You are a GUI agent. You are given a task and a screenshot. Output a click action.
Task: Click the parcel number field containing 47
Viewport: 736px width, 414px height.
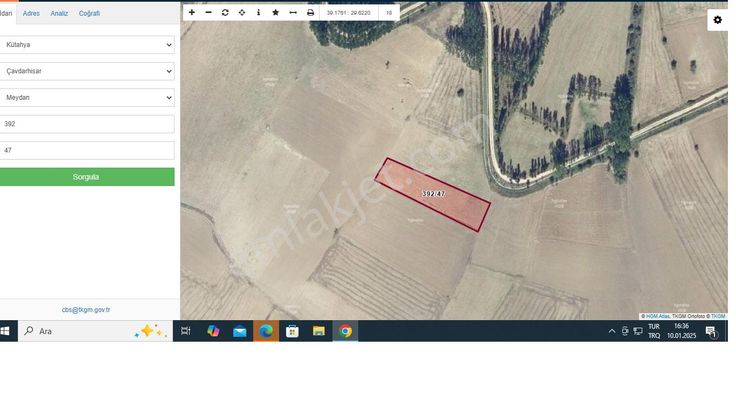pyautogui.click(x=87, y=150)
